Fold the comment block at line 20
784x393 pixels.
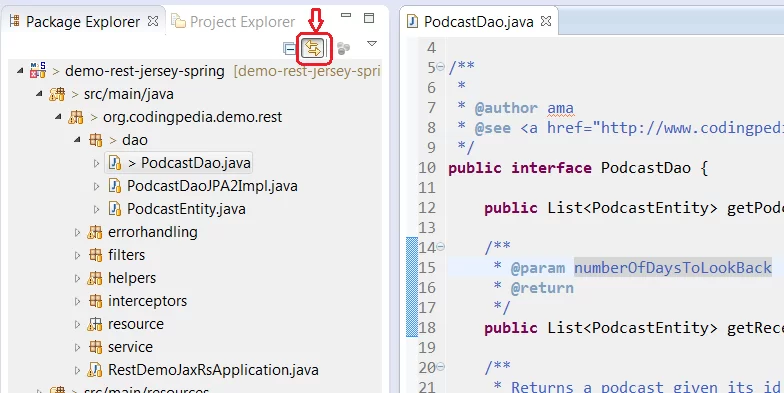[440, 366]
